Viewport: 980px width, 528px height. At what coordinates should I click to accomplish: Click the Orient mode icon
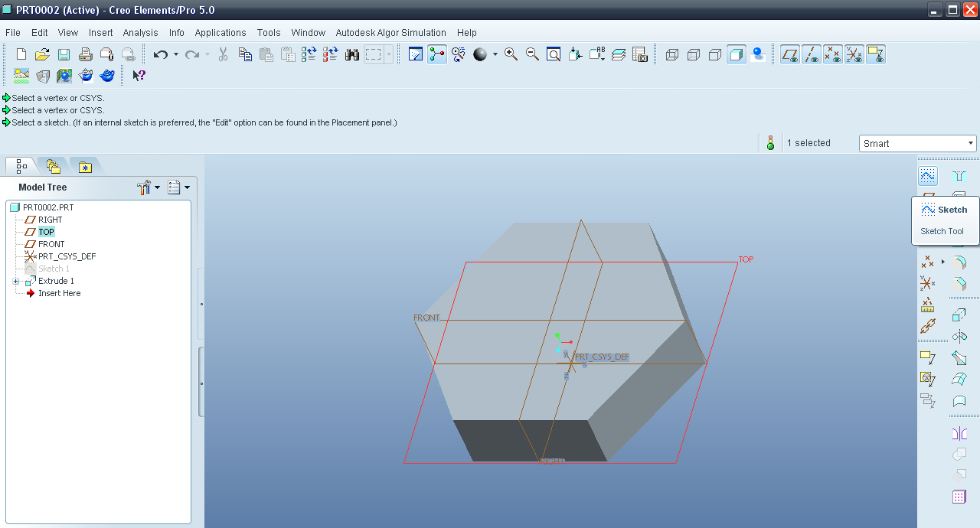point(459,54)
